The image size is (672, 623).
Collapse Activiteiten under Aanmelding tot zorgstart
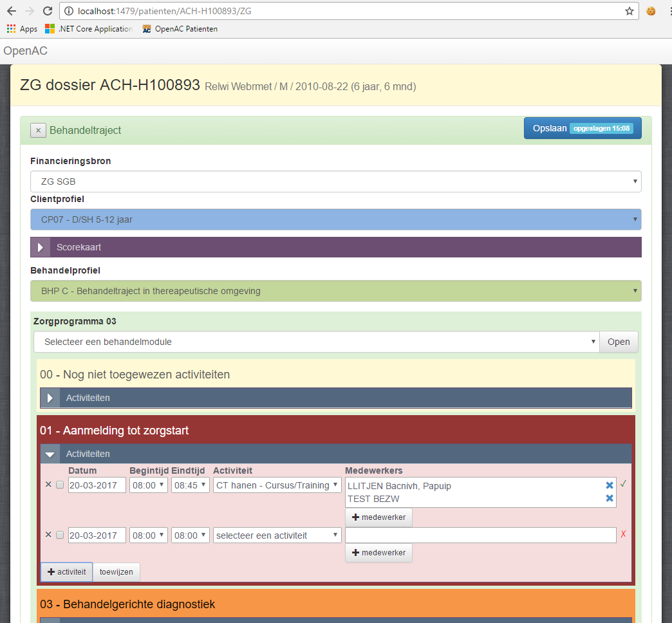pyautogui.click(x=50, y=454)
